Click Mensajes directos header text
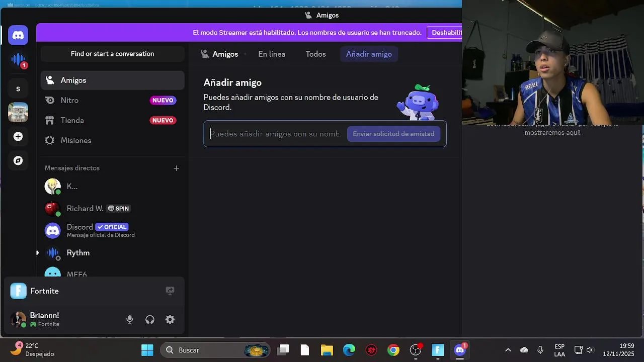Screen dimensions: 644x362 coord(72,168)
